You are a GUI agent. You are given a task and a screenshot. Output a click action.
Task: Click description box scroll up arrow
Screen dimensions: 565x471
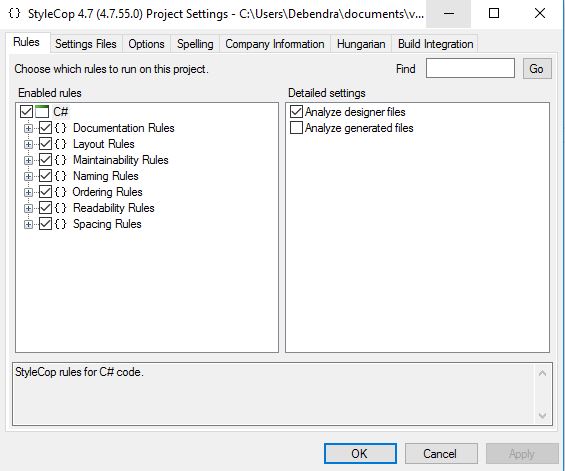click(542, 373)
